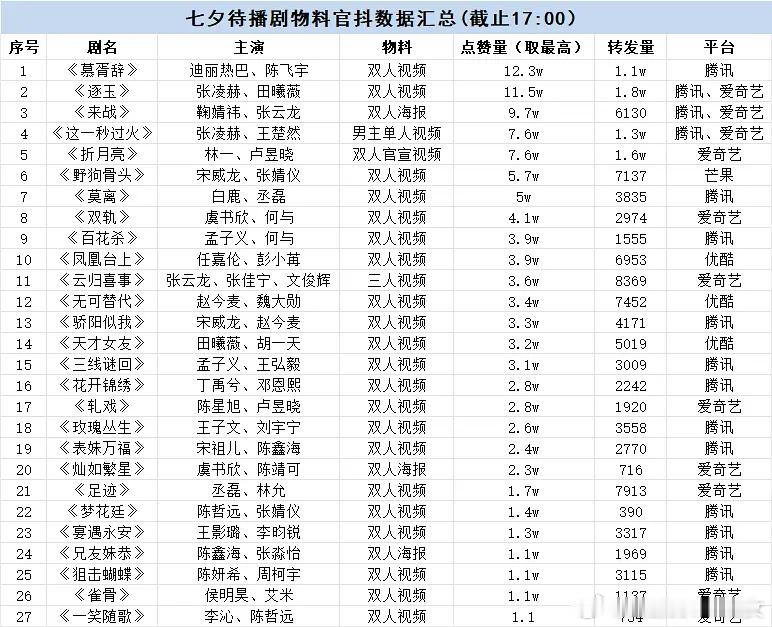Click the cast cell '王子文、刘宇宁'
772x627 pixels.
249,427
